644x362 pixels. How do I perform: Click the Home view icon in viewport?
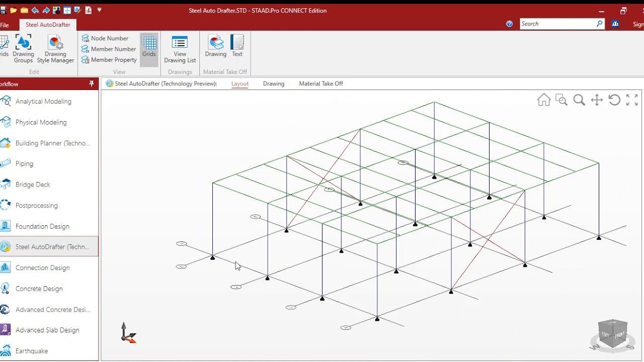[544, 100]
